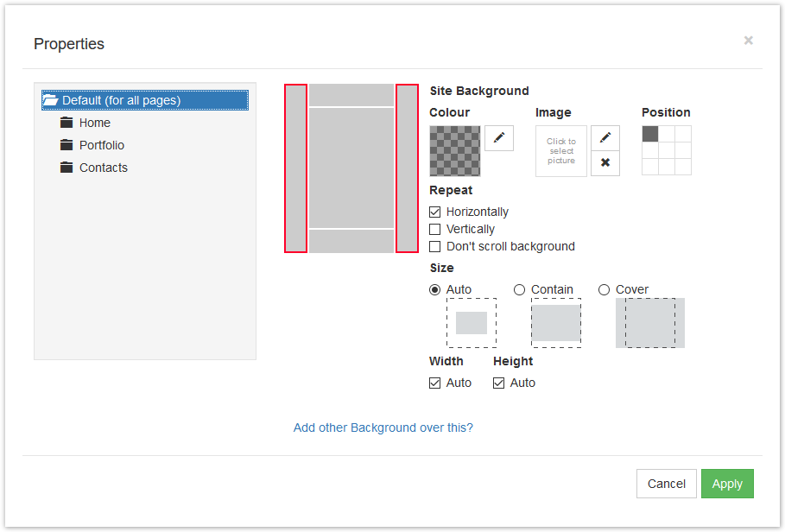
Task: Click the green Apply button
Action: coord(727,484)
